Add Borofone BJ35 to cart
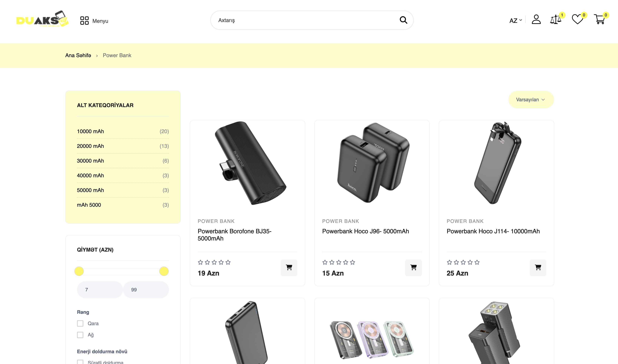Viewport: 618px width, 364px height. [x=289, y=268]
